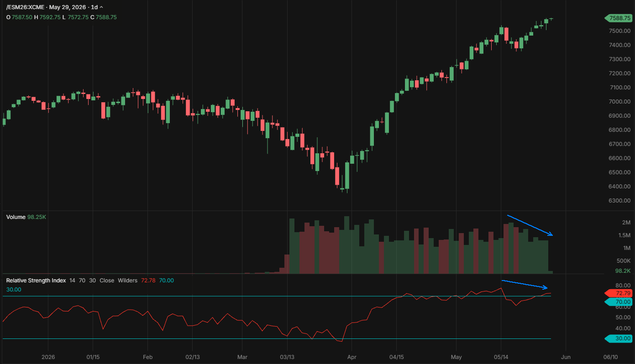
Task: Click the Volume reading 98.25K
Action: tap(37, 217)
